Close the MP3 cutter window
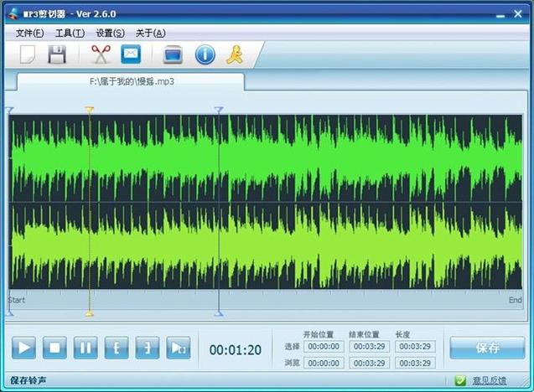 coord(518,14)
